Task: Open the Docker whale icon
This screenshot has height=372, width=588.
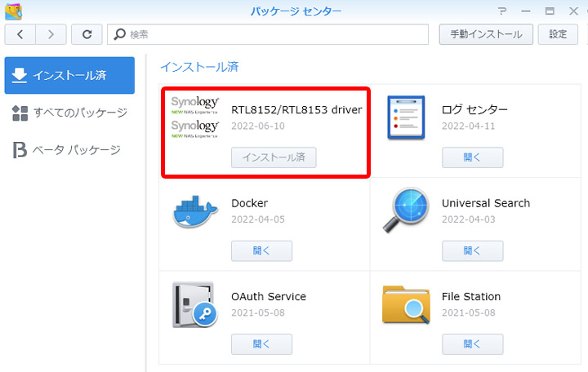Action: pos(195,211)
